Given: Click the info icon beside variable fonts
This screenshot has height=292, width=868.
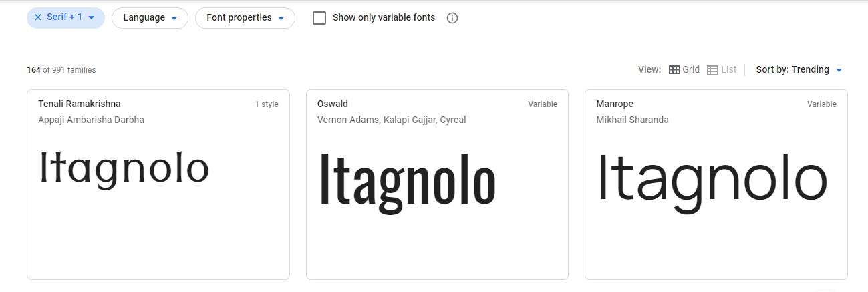Looking at the screenshot, I should pos(452,18).
